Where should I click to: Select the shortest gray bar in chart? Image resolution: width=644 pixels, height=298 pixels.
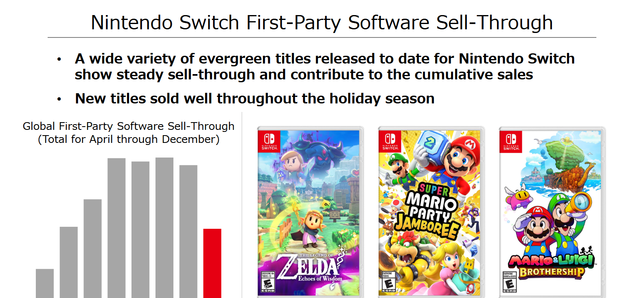[45, 283]
